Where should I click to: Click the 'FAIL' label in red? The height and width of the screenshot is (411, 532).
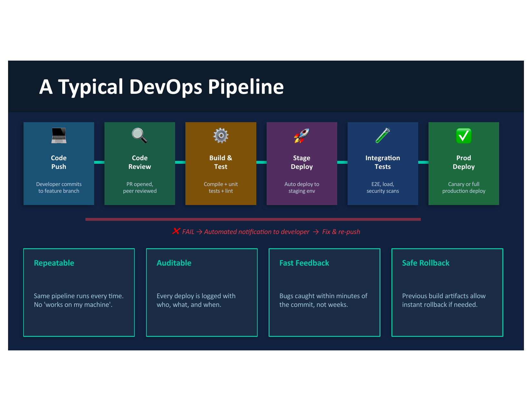pyautogui.click(x=188, y=232)
